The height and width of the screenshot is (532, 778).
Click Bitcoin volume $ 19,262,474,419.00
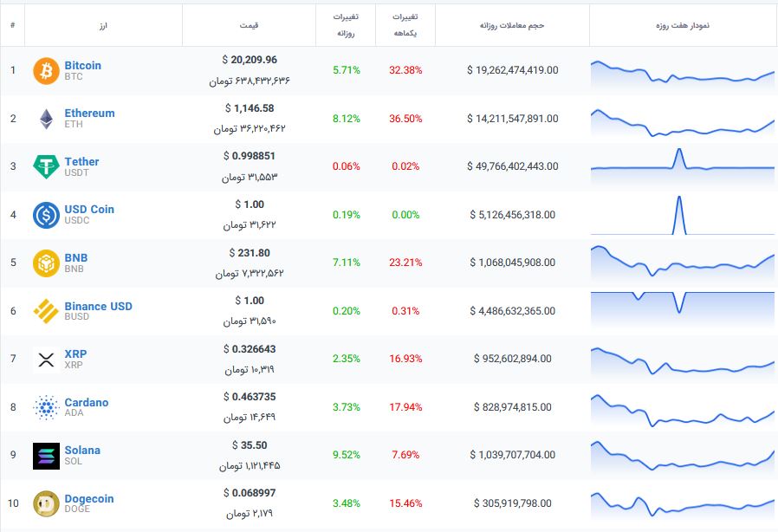[x=513, y=70]
